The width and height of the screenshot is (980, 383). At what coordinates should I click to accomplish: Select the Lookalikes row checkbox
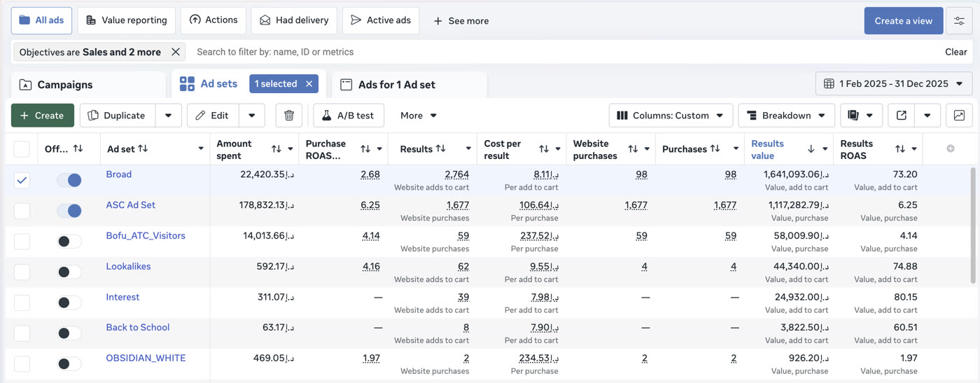22,272
